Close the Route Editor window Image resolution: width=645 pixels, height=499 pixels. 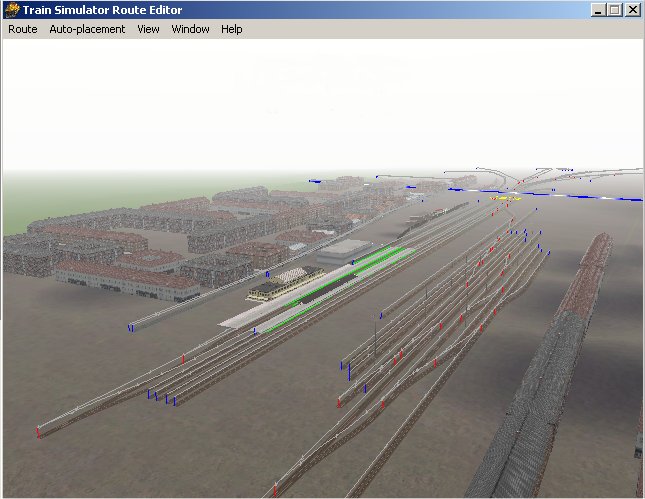point(631,10)
